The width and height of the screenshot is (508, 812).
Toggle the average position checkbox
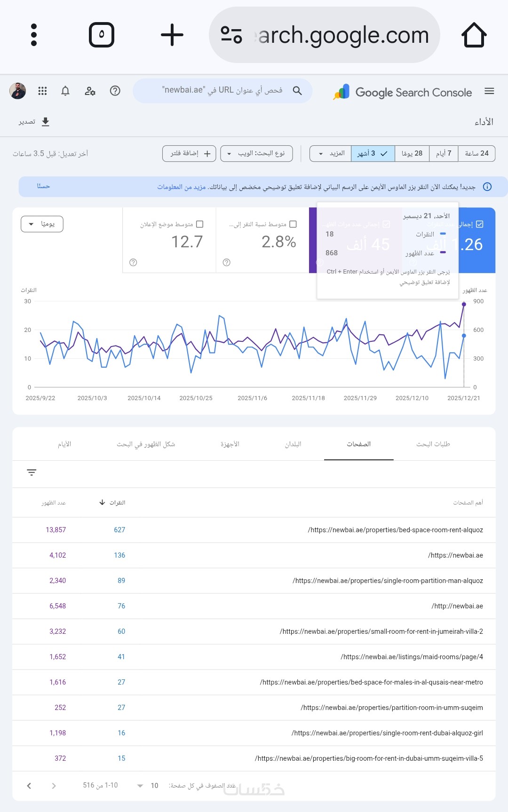coord(200,224)
